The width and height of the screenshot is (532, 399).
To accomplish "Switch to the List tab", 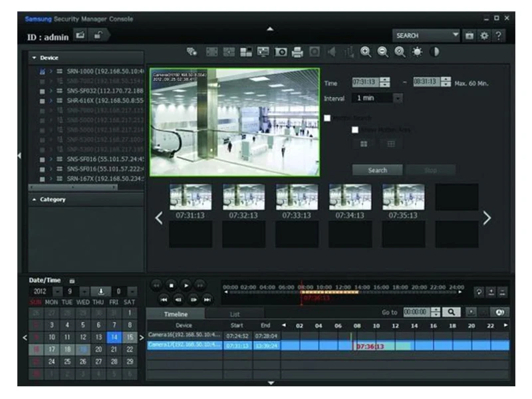I will 235,314.
